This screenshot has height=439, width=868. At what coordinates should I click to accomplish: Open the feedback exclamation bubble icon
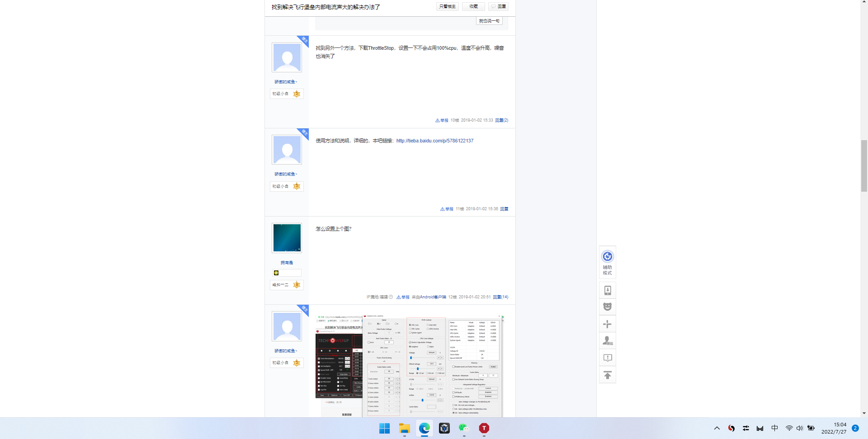click(x=607, y=358)
